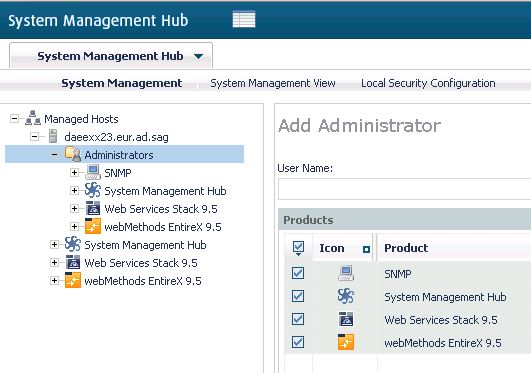Screen dimensions: 531x373
Task: Uncheck the System Management Hub product checkbox
Action: [298, 296]
